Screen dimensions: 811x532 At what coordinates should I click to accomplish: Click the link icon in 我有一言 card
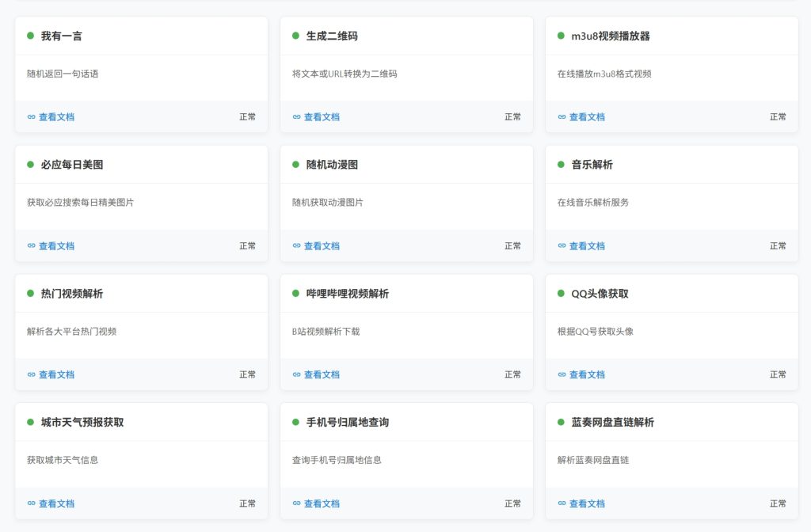click(32, 117)
